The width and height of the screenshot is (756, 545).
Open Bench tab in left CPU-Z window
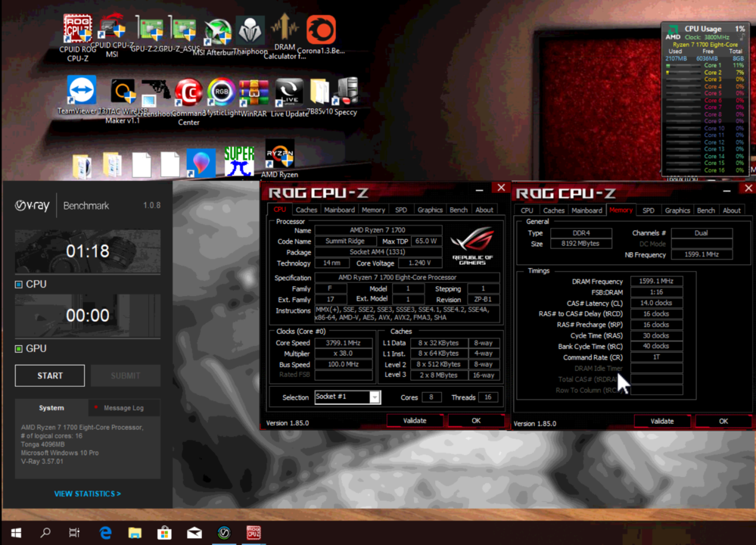[459, 210]
